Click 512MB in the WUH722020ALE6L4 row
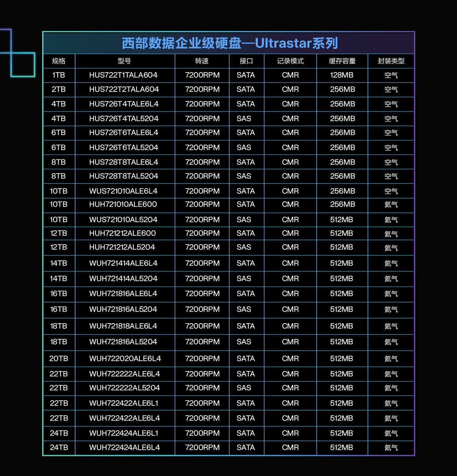The height and width of the screenshot is (476, 457). [342, 359]
